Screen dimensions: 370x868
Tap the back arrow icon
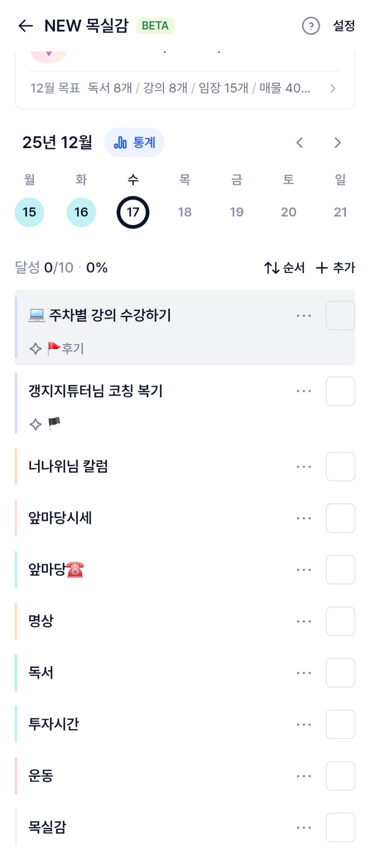coord(26,26)
